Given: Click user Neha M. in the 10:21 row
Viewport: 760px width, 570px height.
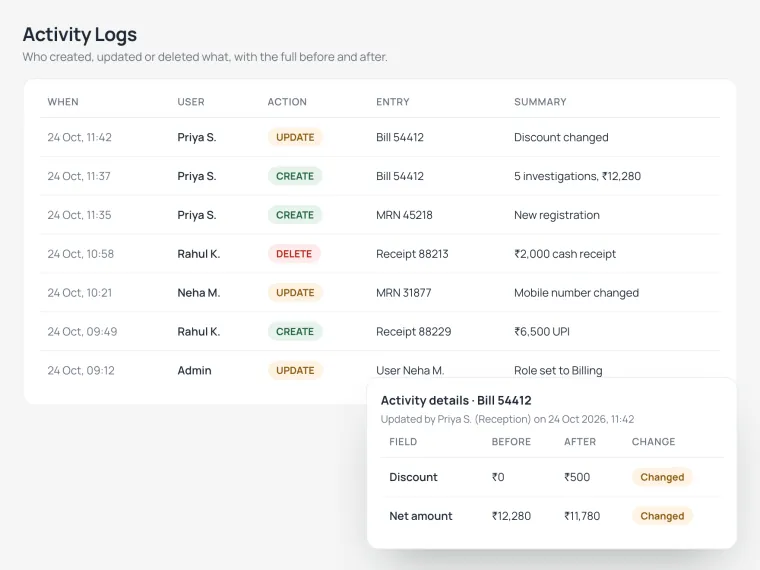Looking at the screenshot, I should [199, 293].
